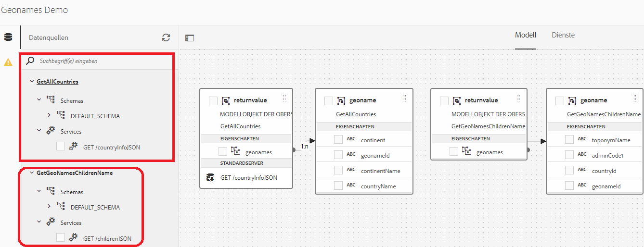Click gear icon beside GET /countryInfoJSON
This screenshot has height=247, width=644.
73,147
